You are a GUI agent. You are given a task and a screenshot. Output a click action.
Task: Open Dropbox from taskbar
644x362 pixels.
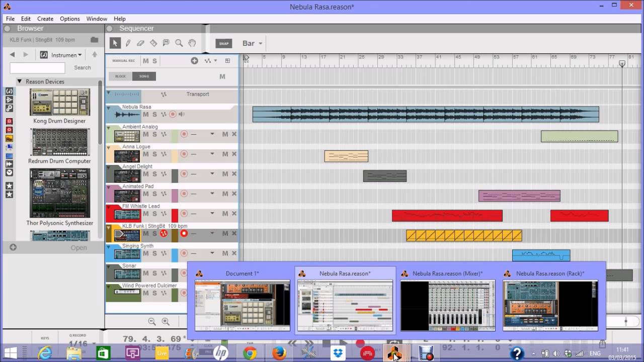coord(338,353)
